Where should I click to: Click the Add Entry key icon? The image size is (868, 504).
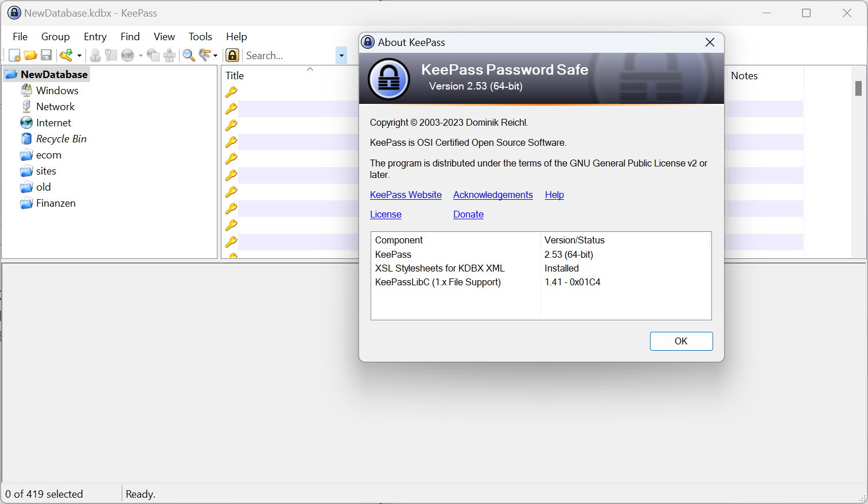pos(66,55)
